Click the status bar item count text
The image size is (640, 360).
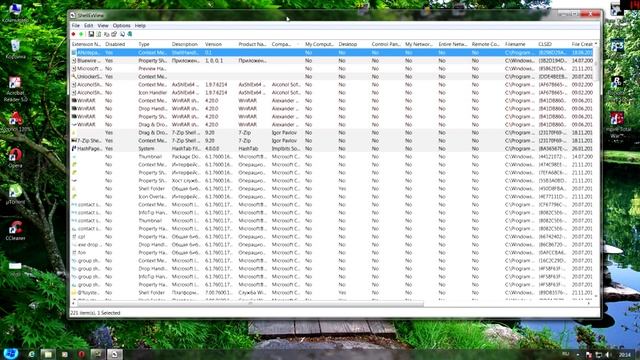pyautogui.click(x=95, y=313)
